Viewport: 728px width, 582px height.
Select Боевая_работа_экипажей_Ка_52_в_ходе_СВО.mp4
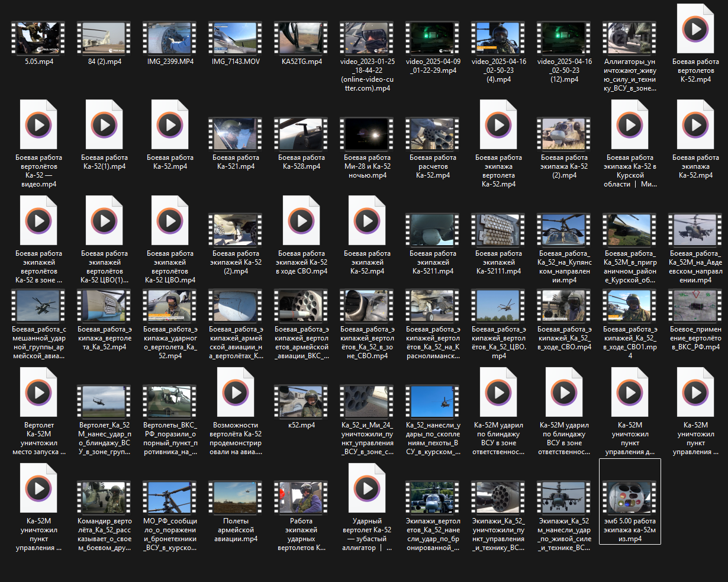coord(564,306)
